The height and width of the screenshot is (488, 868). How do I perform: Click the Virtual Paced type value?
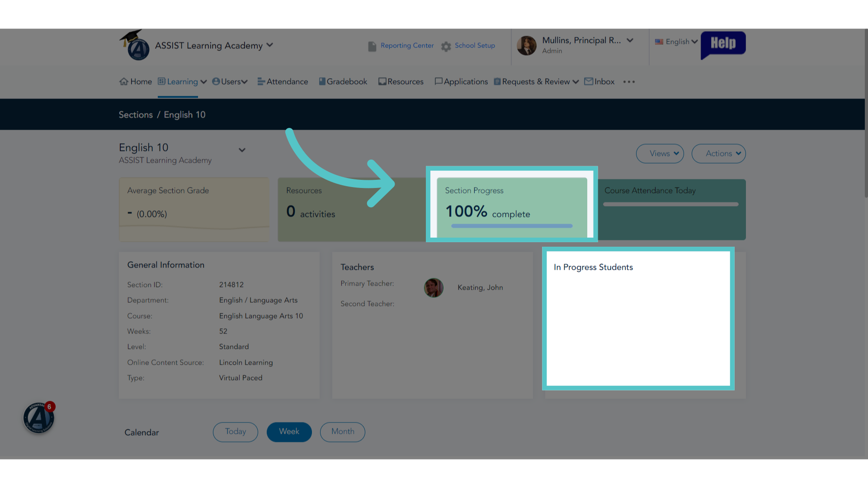pos(241,378)
